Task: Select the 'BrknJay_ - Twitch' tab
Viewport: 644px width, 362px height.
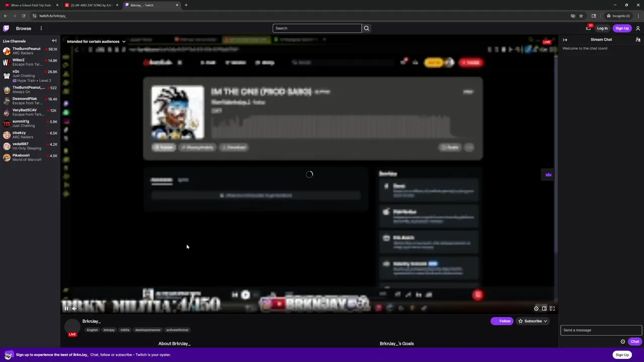Action: (151, 5)
